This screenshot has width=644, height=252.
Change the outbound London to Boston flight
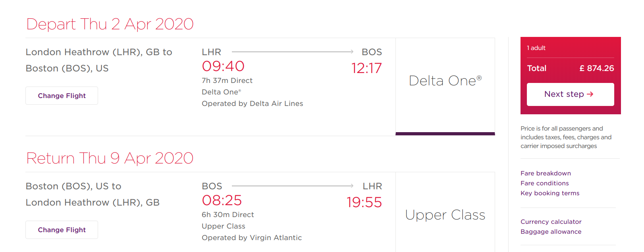coord(62,96)
